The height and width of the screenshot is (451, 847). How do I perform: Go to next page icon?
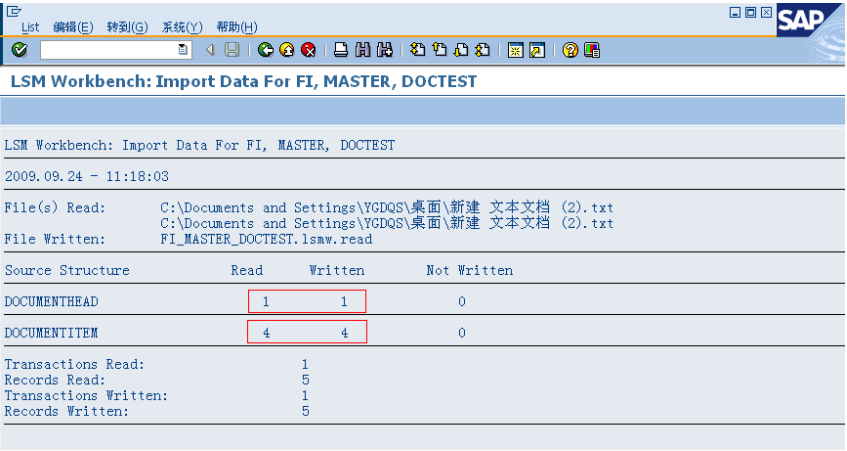(461, 50)
